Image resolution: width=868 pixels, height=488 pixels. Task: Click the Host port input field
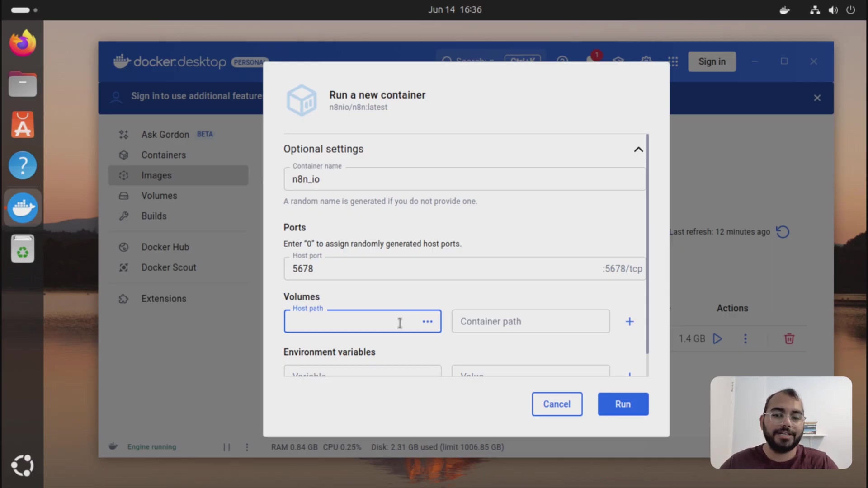coord(465,268)
